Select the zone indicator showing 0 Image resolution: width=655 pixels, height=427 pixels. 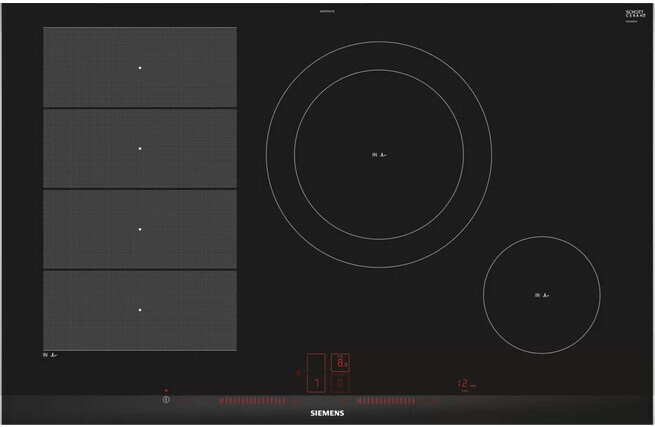[342, 384]
